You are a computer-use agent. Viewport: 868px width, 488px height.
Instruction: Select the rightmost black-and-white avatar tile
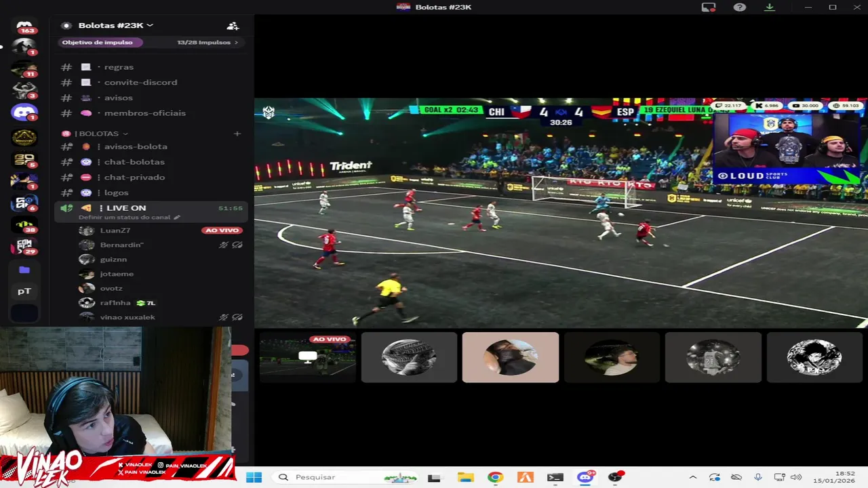[814, 357]
